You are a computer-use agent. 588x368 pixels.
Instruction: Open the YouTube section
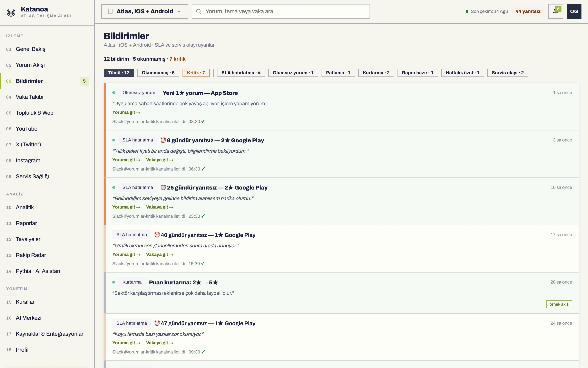point(47,129)
